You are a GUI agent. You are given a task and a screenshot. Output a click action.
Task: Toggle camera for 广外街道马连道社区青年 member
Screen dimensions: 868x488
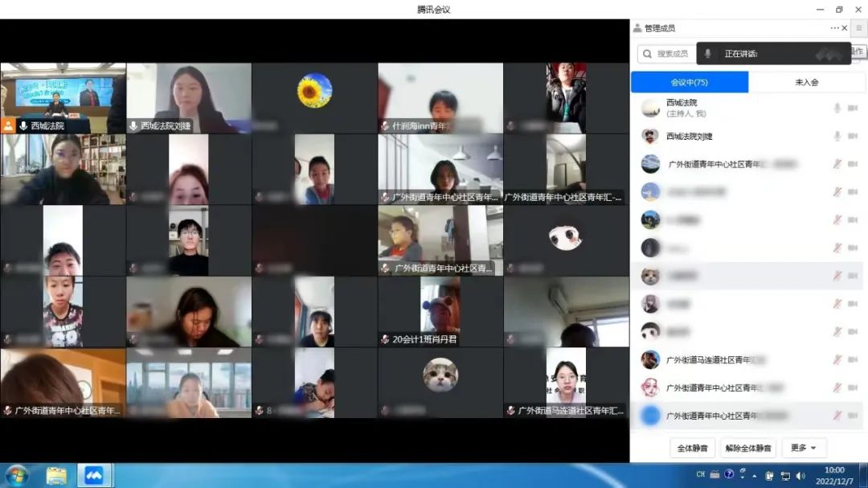tap(853, 359)
